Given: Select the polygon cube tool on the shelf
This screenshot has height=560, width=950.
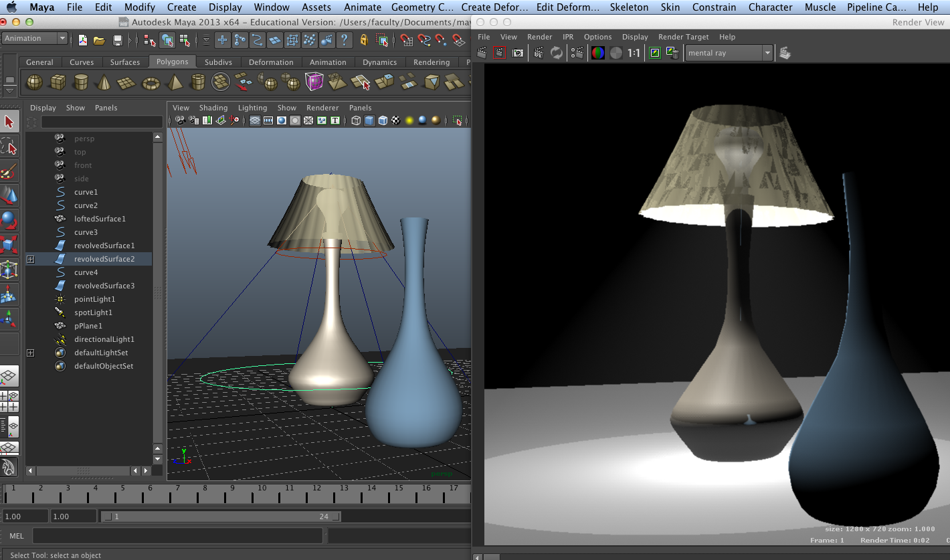Looking at the screenshot, I should tap(58, 81).
